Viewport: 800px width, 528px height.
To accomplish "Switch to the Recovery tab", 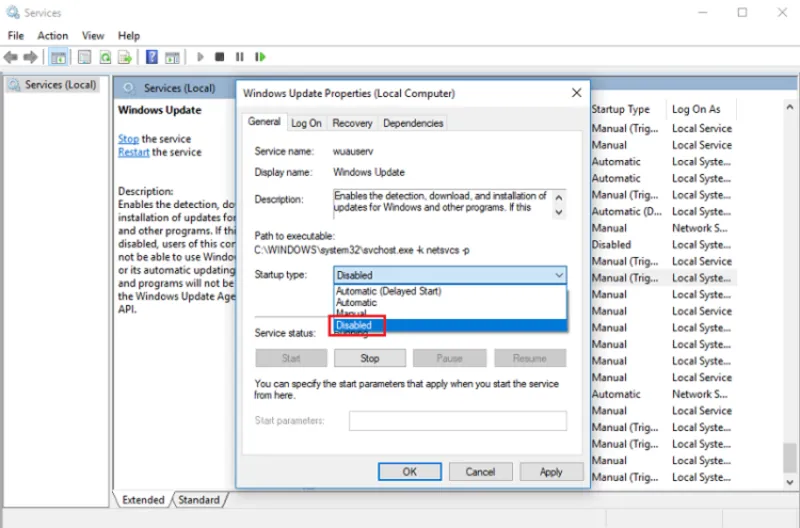I will [x=352, y=123].
